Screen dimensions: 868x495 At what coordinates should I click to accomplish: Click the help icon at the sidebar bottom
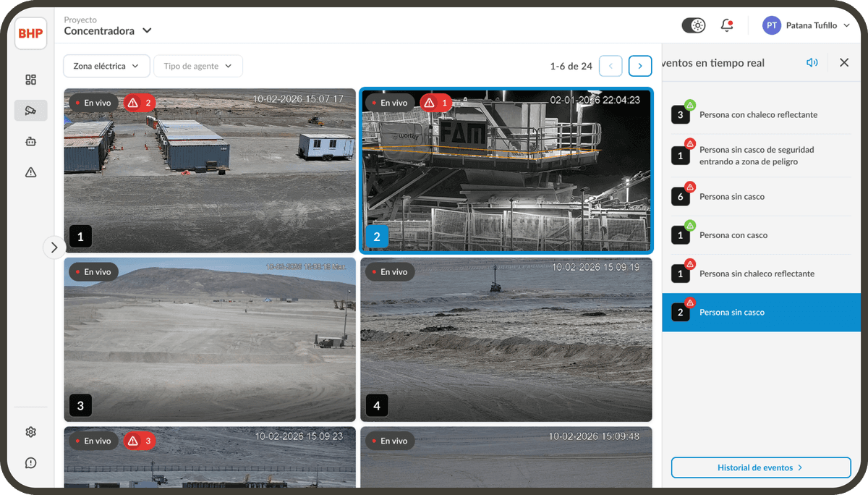(30, 462)
